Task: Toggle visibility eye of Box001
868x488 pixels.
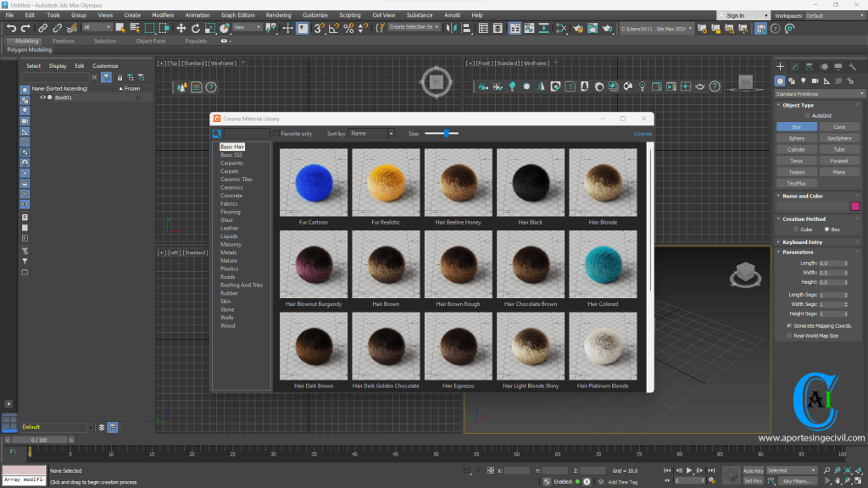Action: pos(42,97)
